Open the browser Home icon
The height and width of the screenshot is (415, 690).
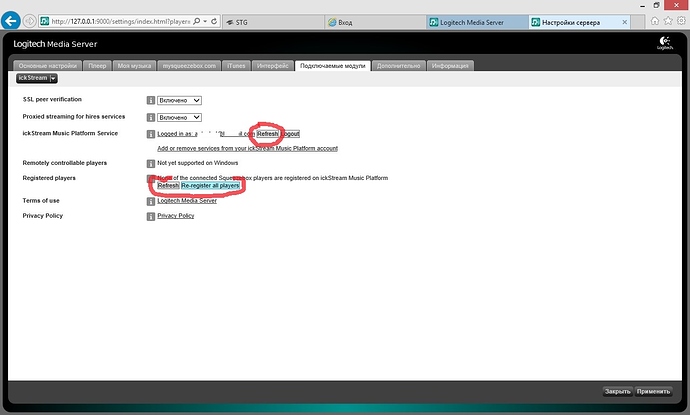pos(655,21)
